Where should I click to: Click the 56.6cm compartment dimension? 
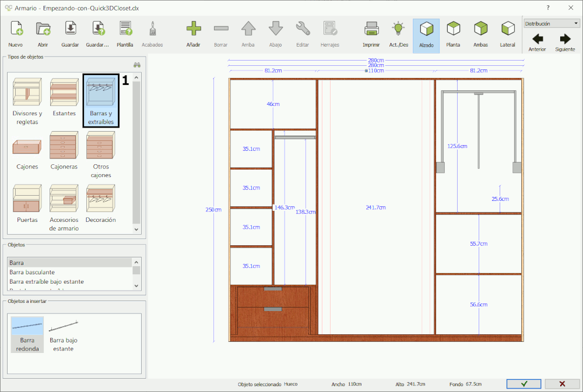point(479,304)
